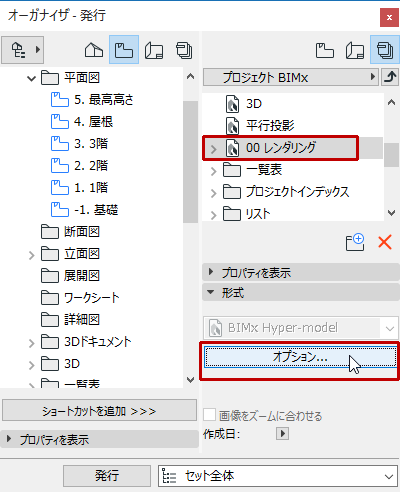Expand the 3Dドキュメント folder
Screen dimensions: 400x492
31,343
